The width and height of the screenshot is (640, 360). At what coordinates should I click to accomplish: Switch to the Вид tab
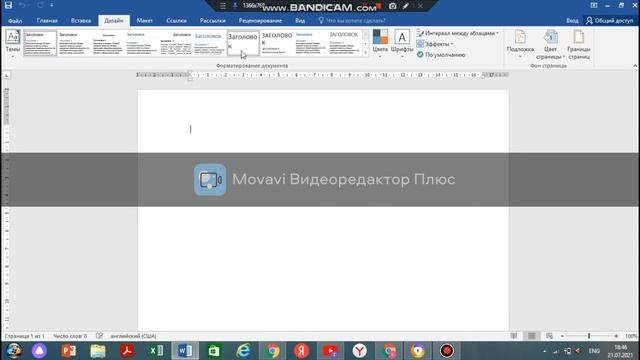(x=300, y=20)
